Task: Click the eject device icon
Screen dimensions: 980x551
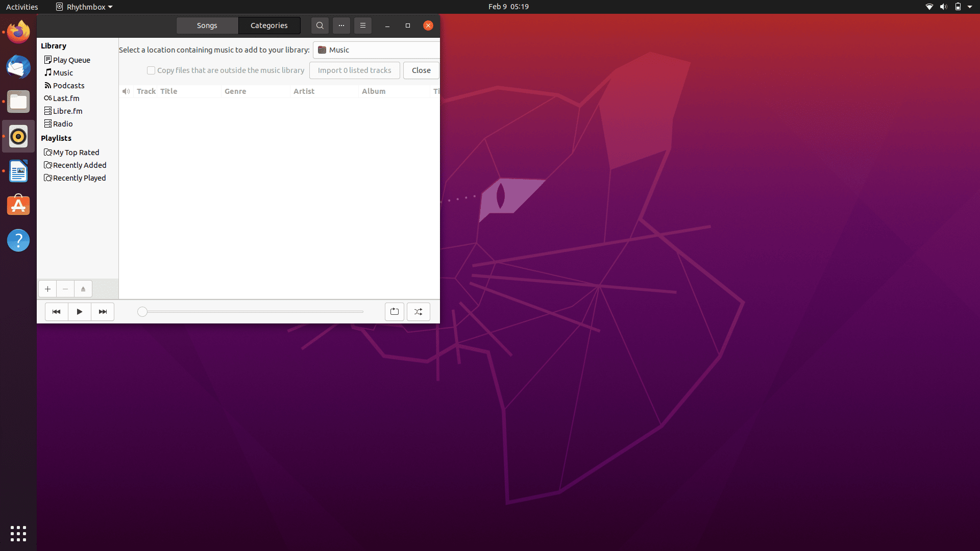Action: [83, 289]
